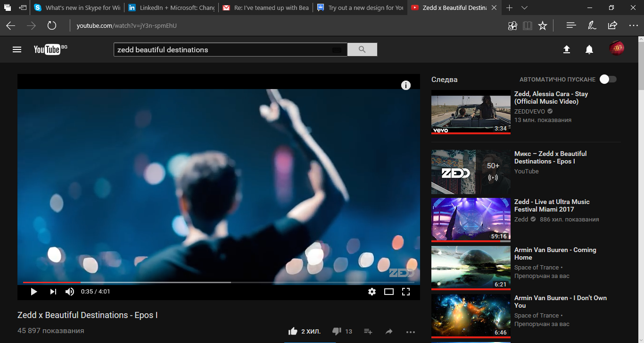
Task: Open a new browser tab
Action: (x=509, y=8)
